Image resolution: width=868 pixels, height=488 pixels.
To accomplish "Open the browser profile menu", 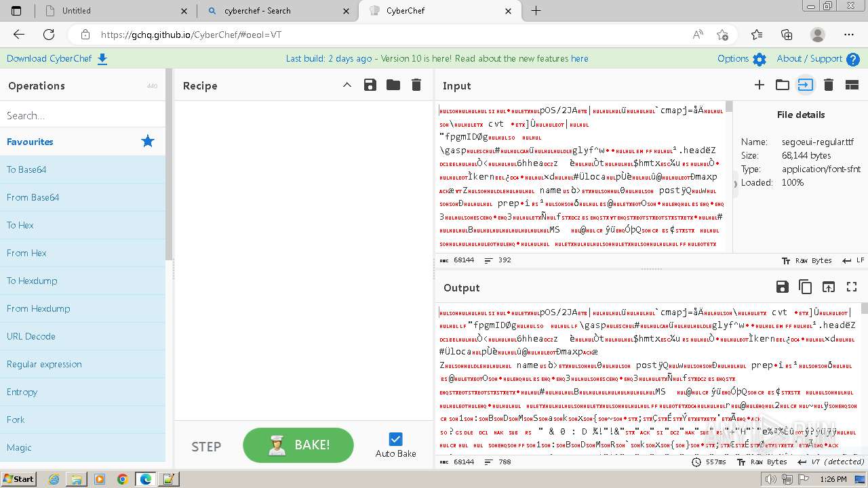I will [x=818, y=35].
